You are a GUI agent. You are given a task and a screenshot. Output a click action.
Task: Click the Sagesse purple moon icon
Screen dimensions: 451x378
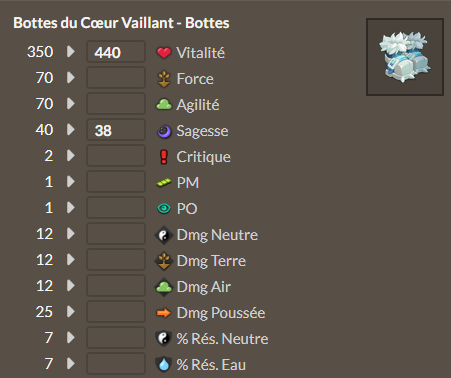coord(164,131)
